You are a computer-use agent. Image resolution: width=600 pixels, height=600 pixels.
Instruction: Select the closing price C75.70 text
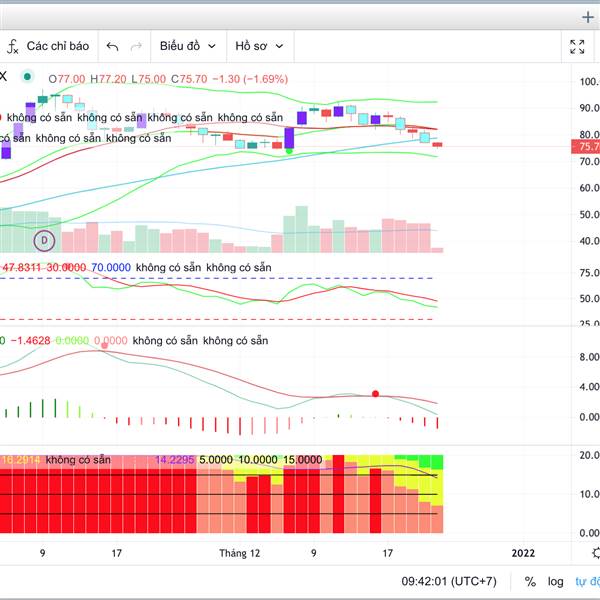click(189, 79)
